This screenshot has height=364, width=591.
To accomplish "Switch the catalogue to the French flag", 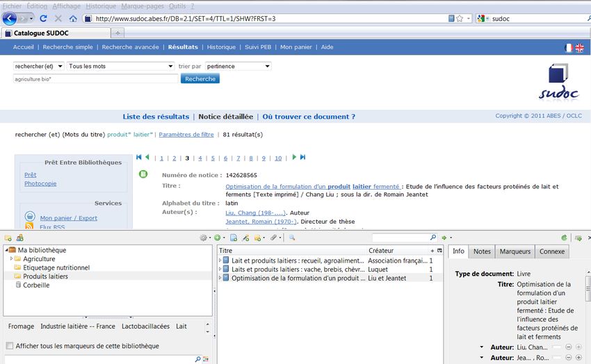I will click(568, 48).
